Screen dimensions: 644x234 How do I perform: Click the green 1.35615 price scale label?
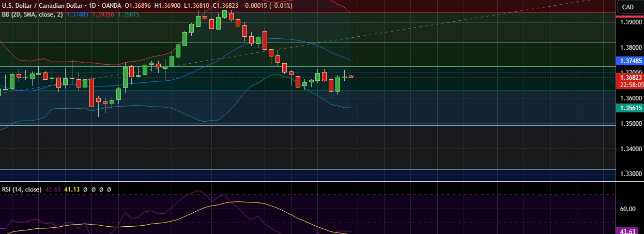click(x=630, y=108)
